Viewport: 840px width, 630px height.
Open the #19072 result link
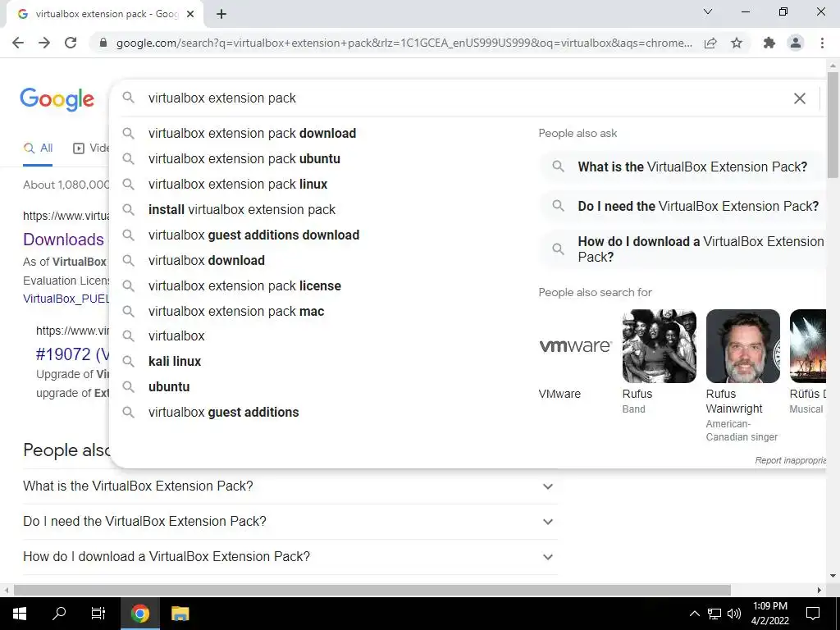(72, 354)
